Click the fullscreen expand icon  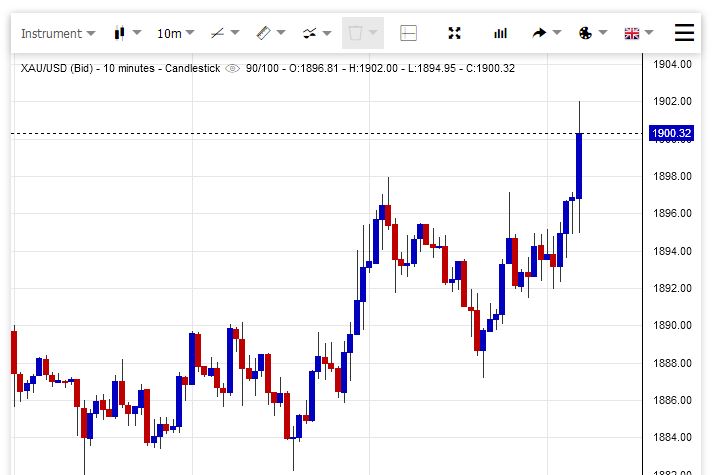[455, 33]
